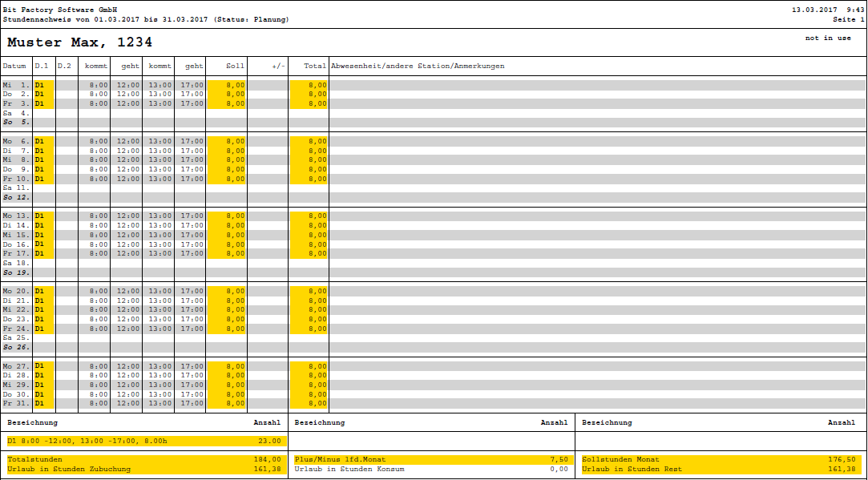Click the D1 8:00 -12:00 shift legend row

coord(144,441)
